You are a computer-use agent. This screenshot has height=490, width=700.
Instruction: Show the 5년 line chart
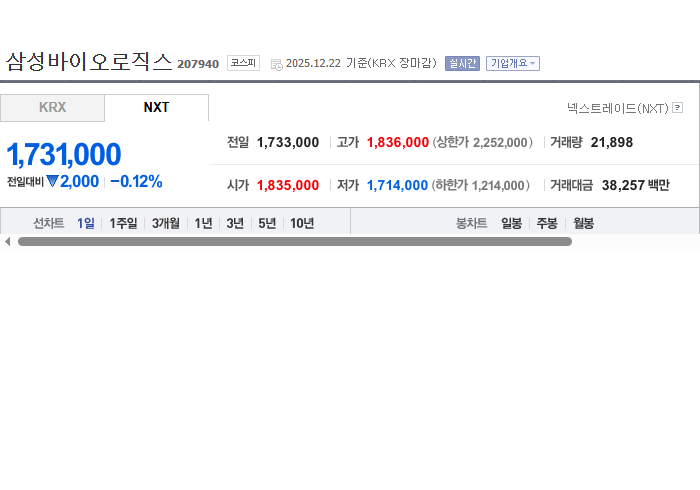coord(267,223)
